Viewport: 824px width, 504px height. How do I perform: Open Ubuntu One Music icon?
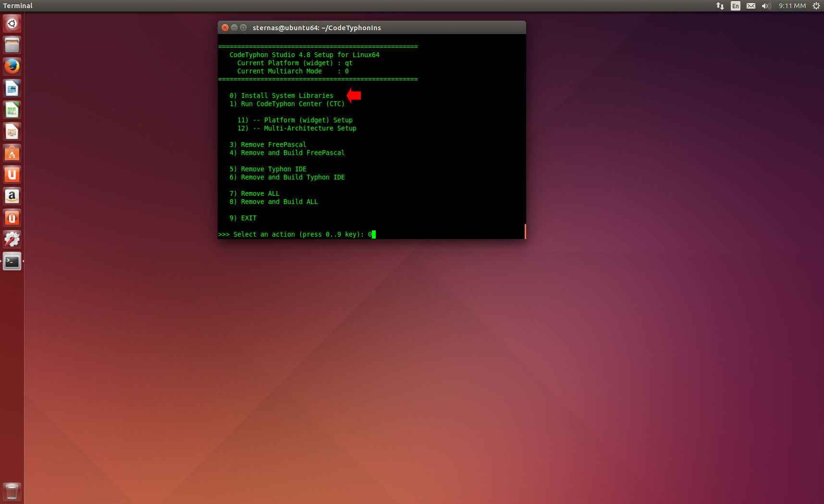click(x=12, y=218)
